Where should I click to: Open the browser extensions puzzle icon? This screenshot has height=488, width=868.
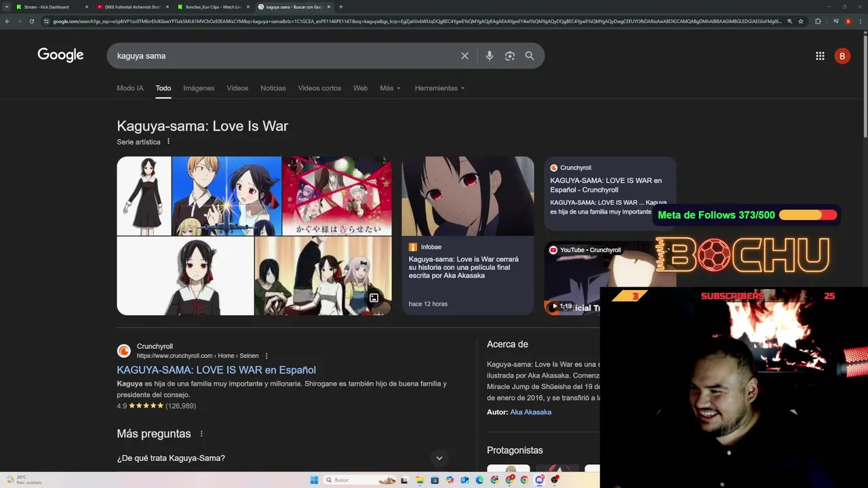click(x=818, y=21)
